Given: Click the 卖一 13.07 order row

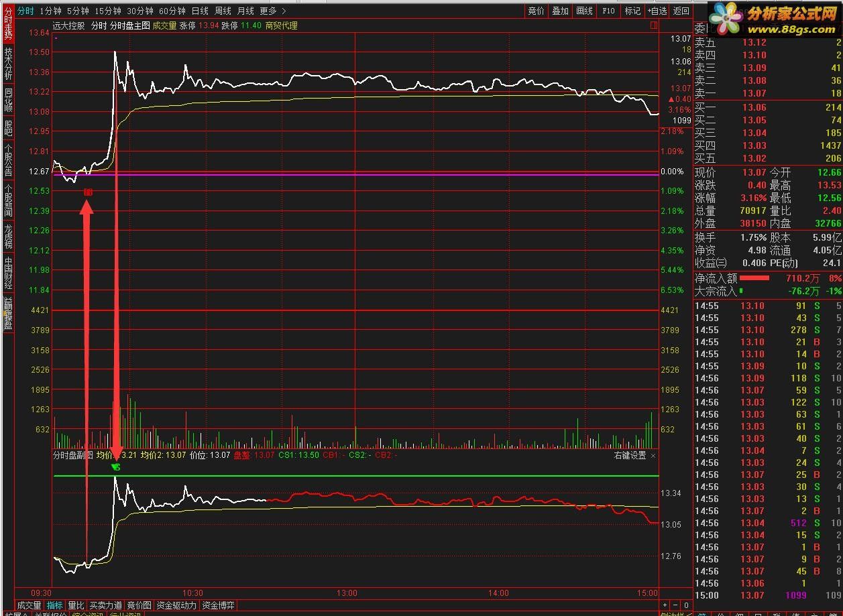Looking at the screenshot, I should tap(768, 93).
